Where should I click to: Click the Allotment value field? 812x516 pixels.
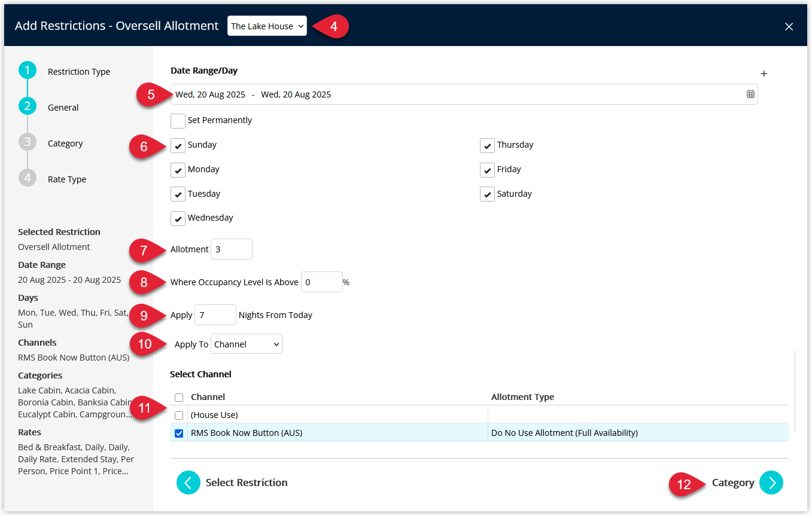pyautogui.click(x=232, y=249)
